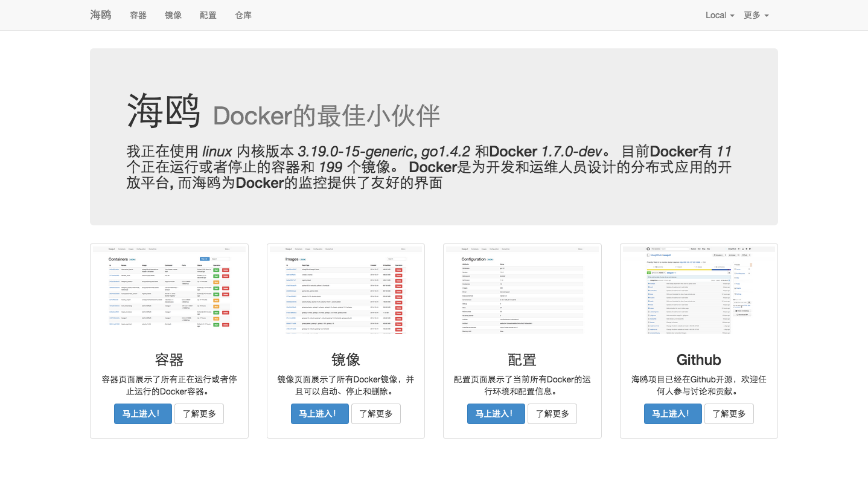Click the 海鸥 brand logo in navbar

click(101, 15)
